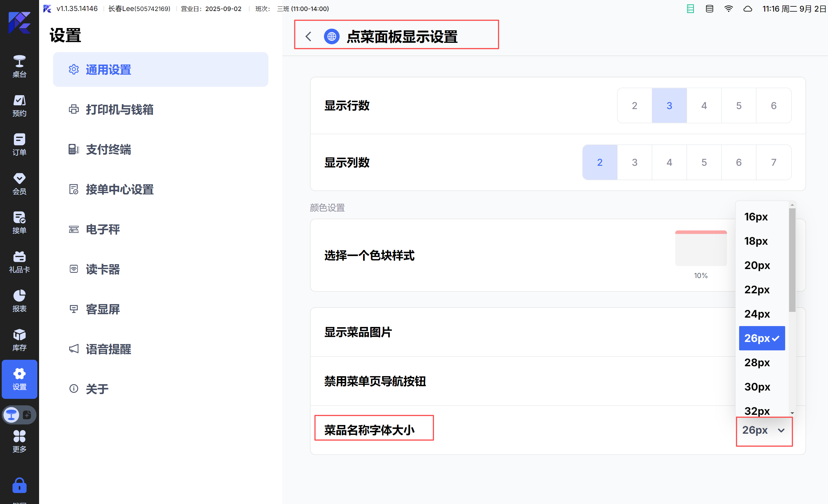Viewport: 828px width, 504px height.
Task: Open the 关于 about page
Action: click(97, 389)
